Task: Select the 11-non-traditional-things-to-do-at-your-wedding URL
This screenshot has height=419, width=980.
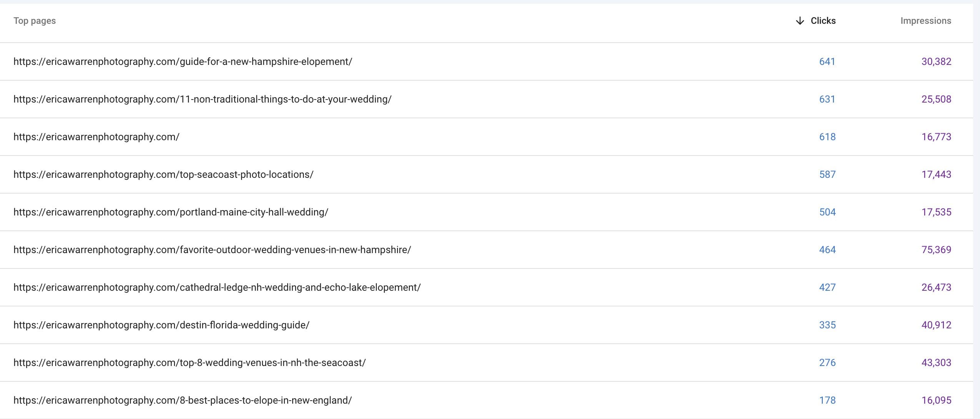Action: 202,99
